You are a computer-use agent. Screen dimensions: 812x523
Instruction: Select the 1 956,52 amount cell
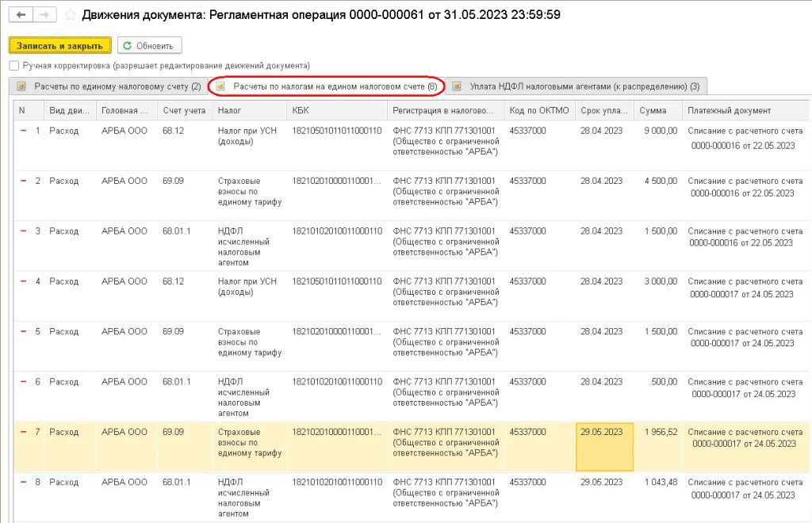(661, 432)
